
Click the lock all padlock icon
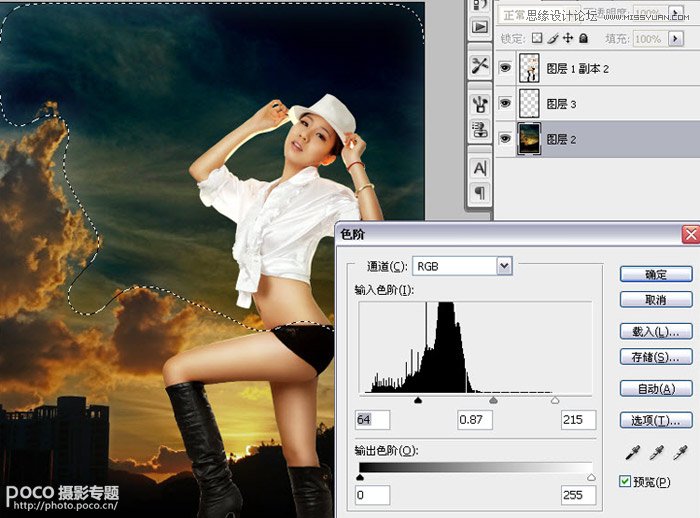point(583,38)
